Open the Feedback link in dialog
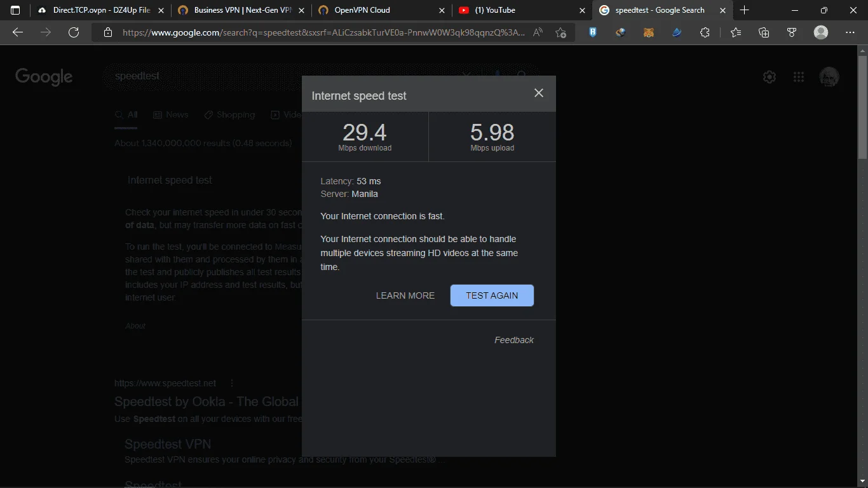Image resolution: width=868 pixels, height=488 pixels. click(x=514, y=340)
